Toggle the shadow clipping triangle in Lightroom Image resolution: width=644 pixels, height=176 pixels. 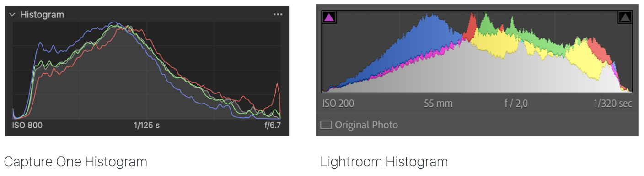point(329,17)
